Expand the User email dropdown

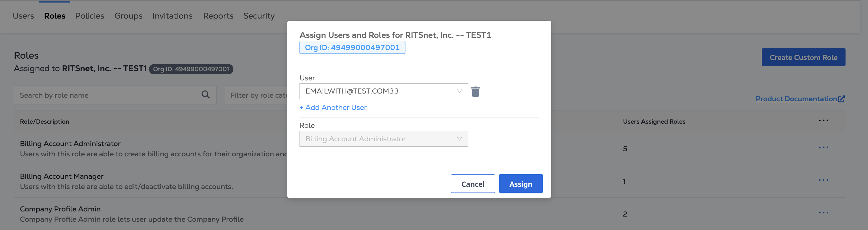[384, 91]
